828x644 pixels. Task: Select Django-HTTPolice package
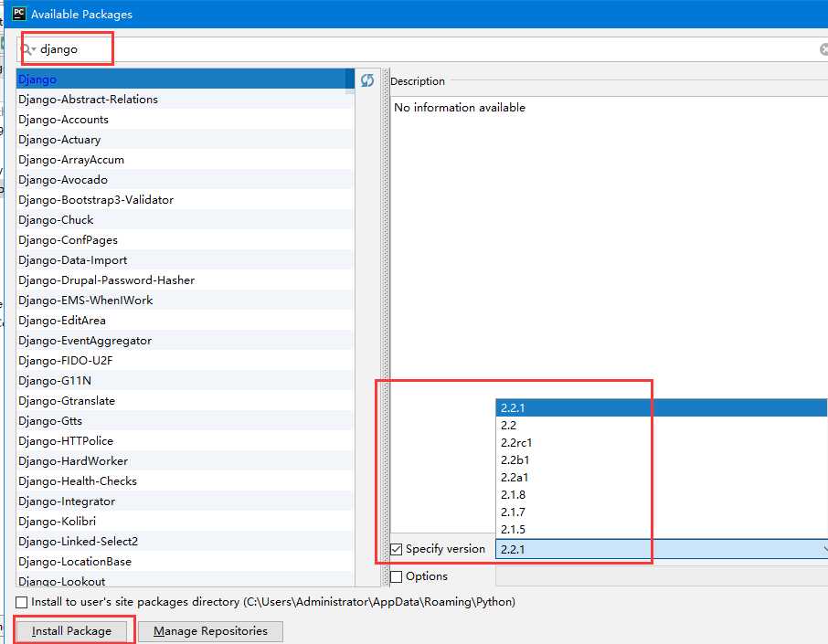click(185, 441)
